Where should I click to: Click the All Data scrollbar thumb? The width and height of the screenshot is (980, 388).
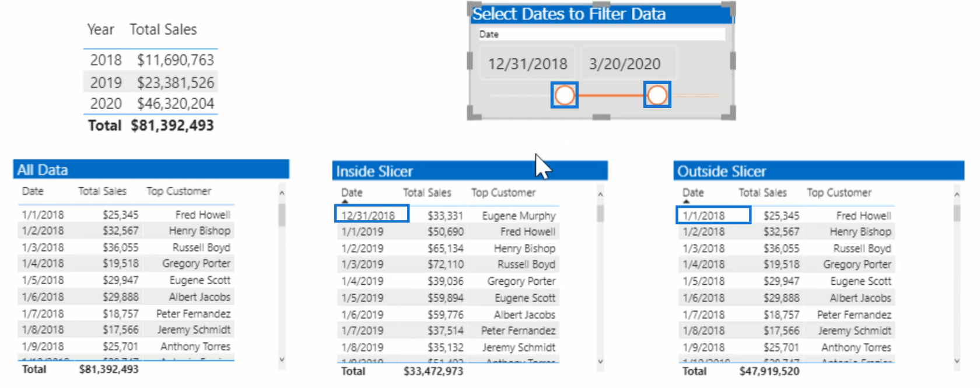pyautogui.click(x=282, y=214)
